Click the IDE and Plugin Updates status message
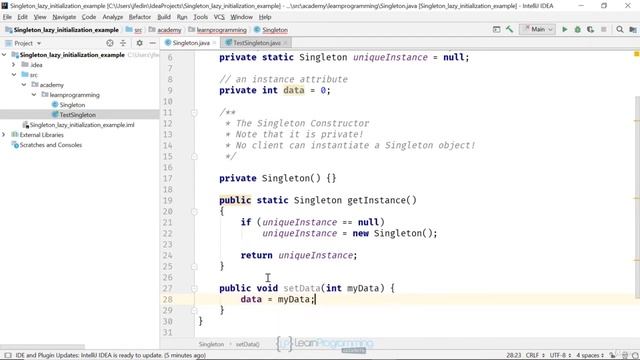This screenshot has width=640, height=360. 110,355
